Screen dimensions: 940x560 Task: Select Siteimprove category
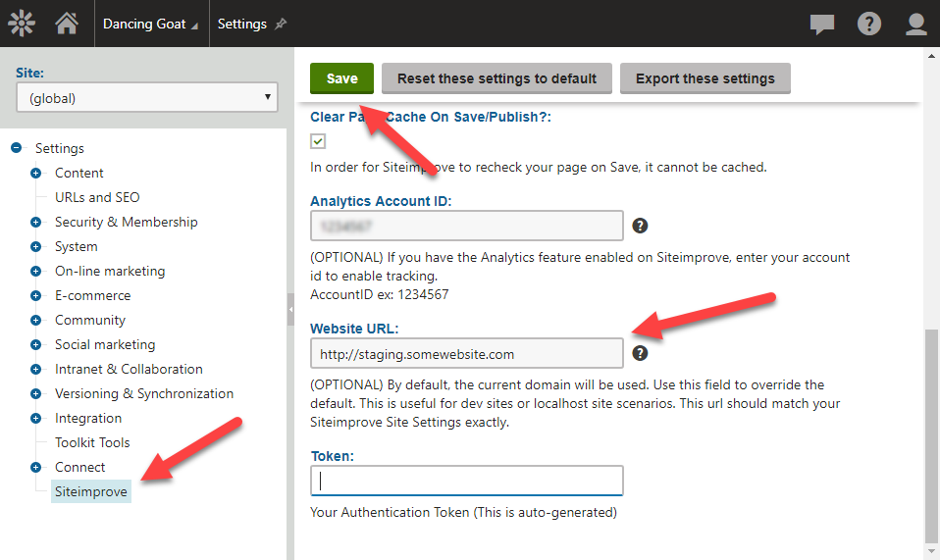pos(91,491)
